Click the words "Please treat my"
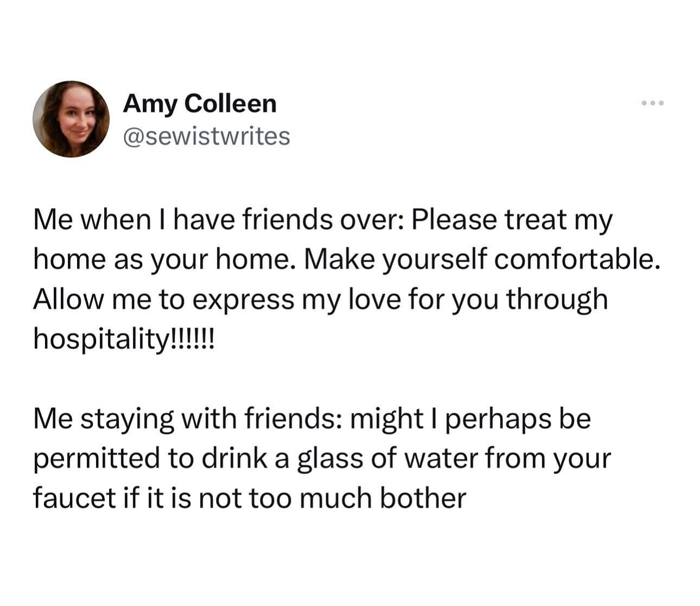 click(x=512, y=220)
